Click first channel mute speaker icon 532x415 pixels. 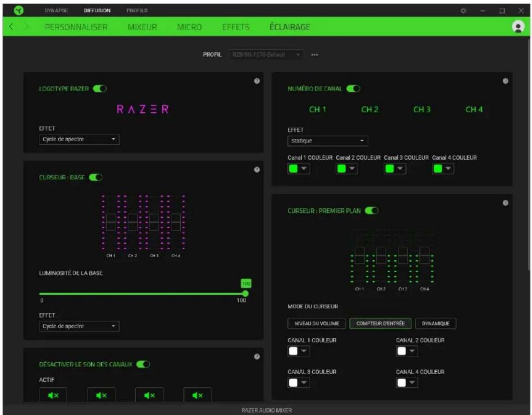point(53,395)
